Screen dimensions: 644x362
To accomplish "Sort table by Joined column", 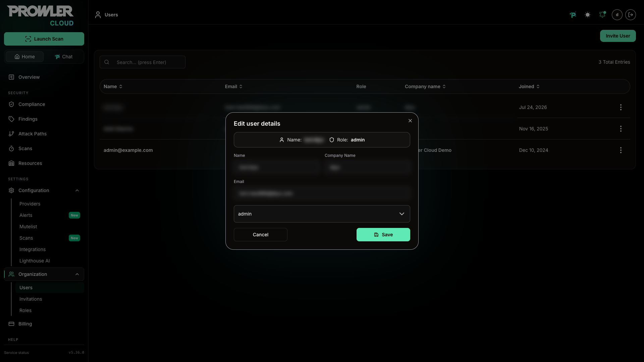I will tap(529, 86).
